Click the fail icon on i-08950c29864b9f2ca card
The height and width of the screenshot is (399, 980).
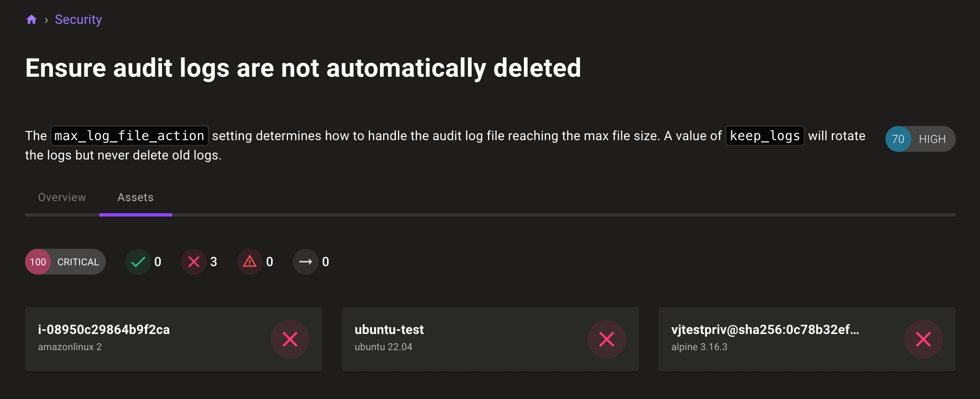pos(290,339)
